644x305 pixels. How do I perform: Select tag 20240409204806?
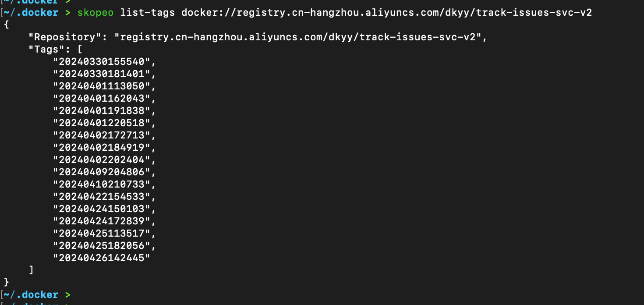102,172
